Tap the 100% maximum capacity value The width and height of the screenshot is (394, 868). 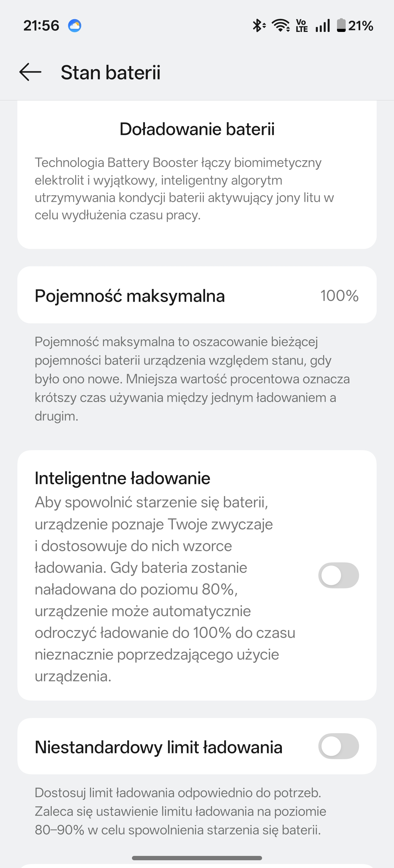[x=339, y=295]
